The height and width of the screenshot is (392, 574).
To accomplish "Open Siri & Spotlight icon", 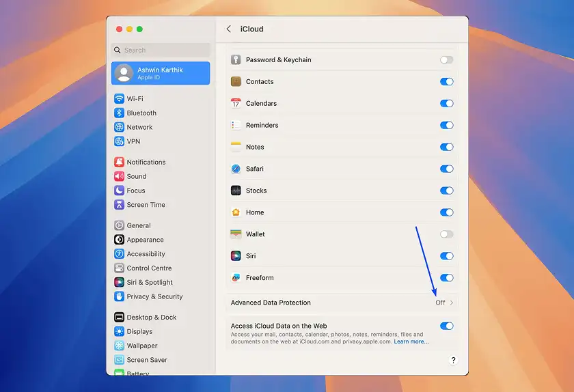I will pos(119,282).
